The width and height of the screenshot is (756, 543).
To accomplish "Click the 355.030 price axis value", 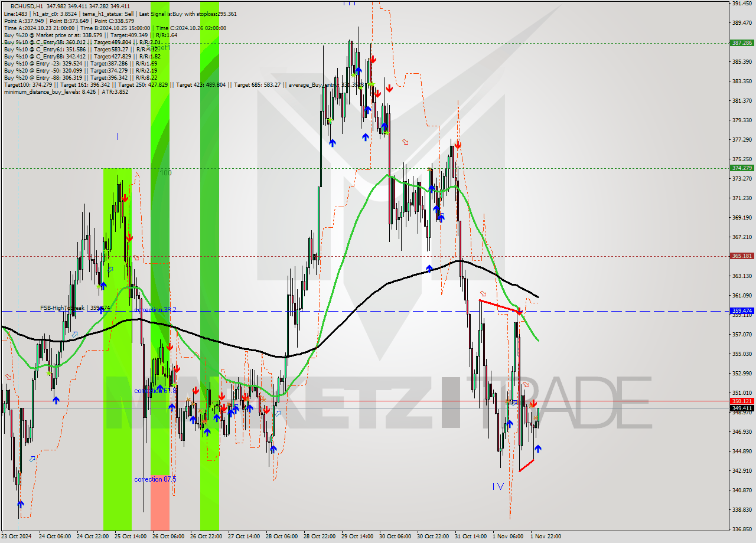I will 742,354.
